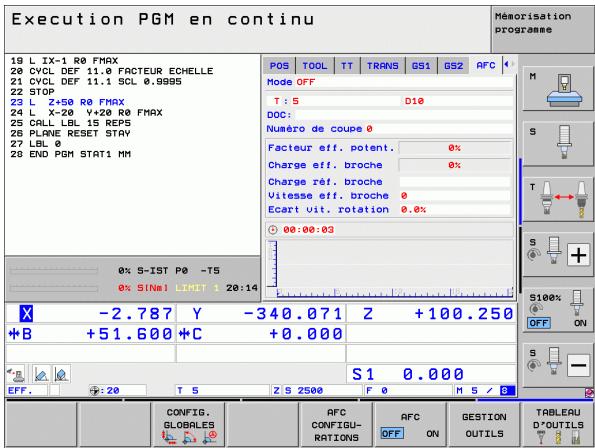The width and height of the screenshot is (595, 448).
Task: Open the TRANS tab
Action: coord(382,66)
